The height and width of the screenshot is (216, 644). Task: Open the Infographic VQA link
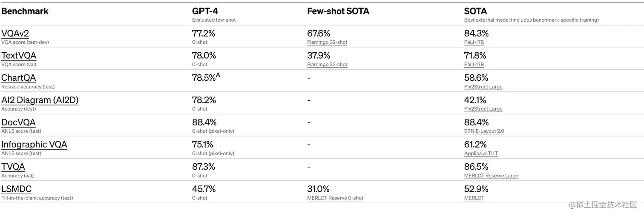point(34,145)
